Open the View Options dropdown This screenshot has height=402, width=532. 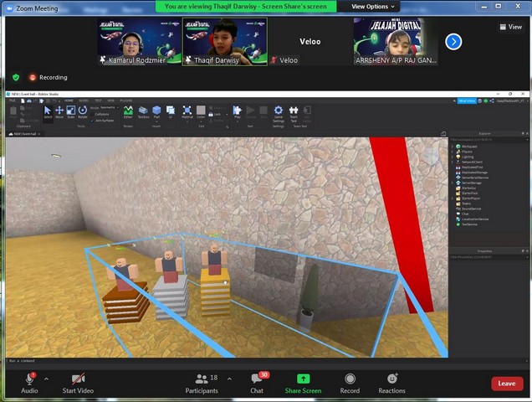(x=369, y=6)
